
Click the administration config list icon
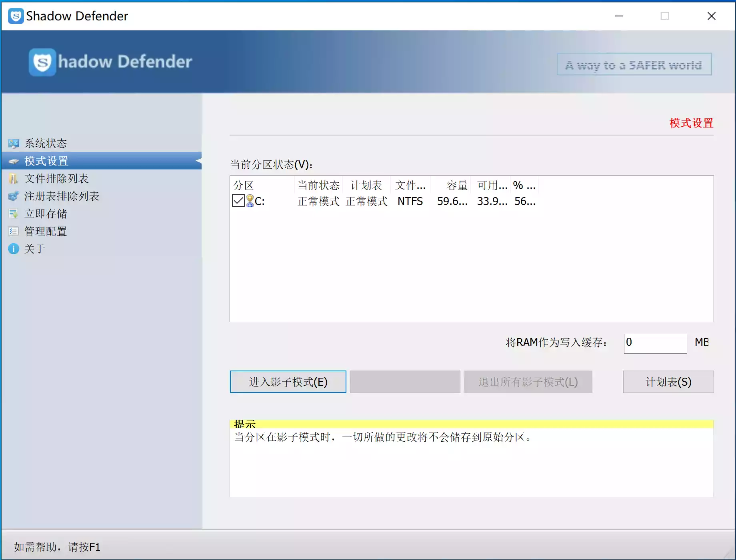coord(13,231)
